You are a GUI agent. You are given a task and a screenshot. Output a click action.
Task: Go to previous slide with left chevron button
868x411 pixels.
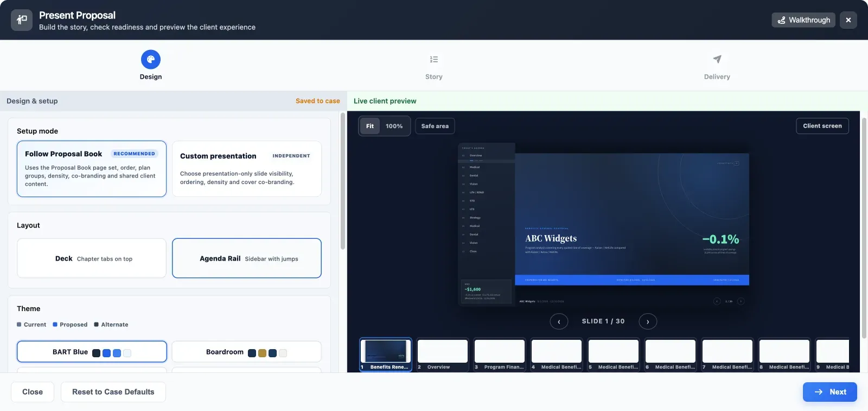pos(559,321)
